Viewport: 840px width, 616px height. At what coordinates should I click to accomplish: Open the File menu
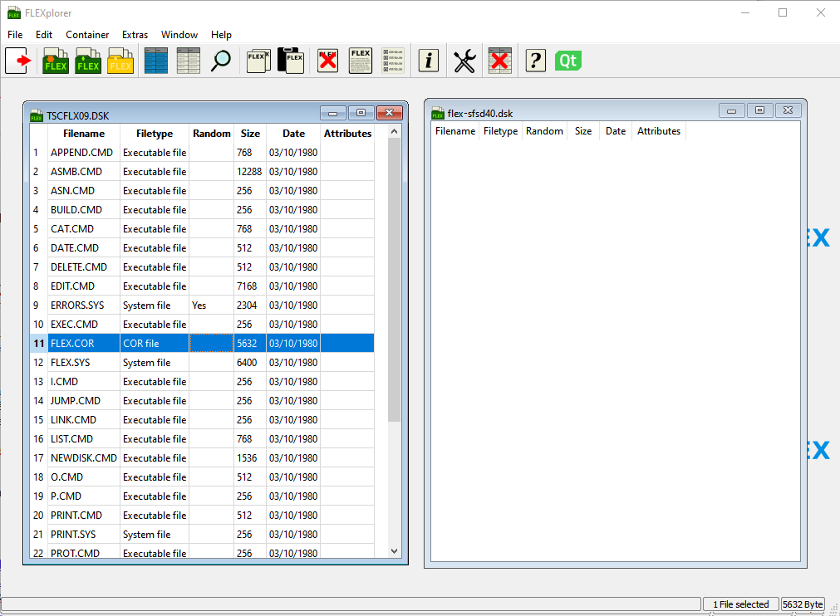click(x=15, y=35)
